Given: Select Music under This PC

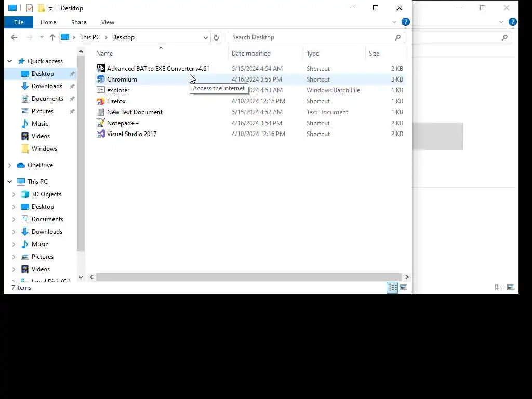Looking at the screenshot, I should 39,244.
